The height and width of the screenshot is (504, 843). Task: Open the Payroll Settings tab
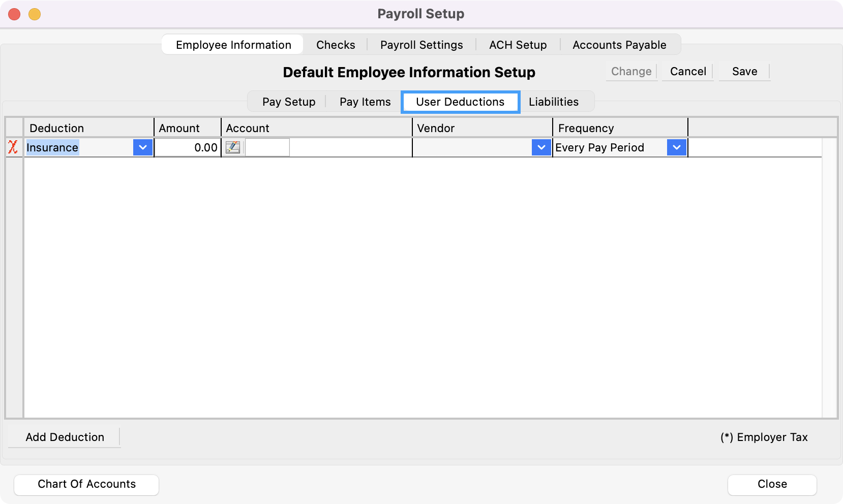pyautogui.click(x=421, y=45)
